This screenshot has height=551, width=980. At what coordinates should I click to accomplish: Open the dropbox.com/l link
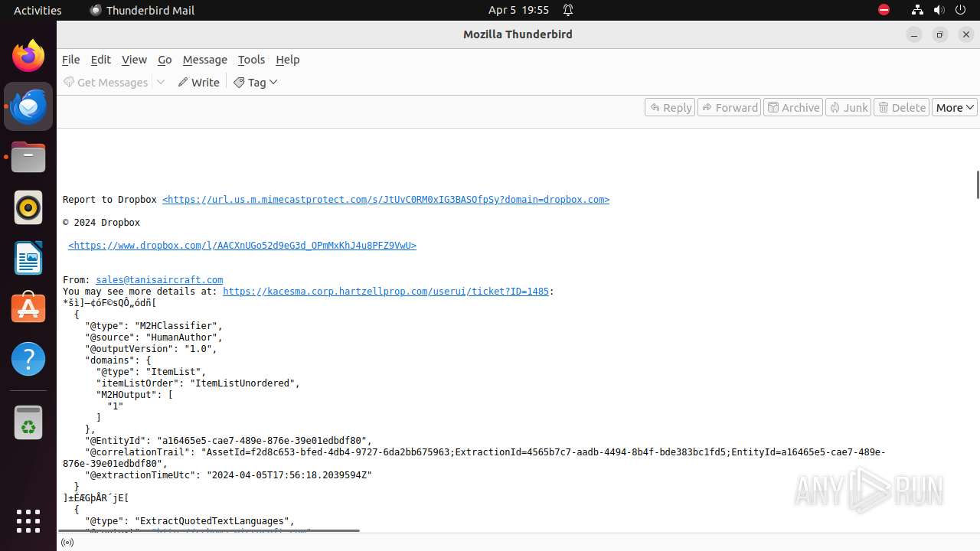(242, 246)
